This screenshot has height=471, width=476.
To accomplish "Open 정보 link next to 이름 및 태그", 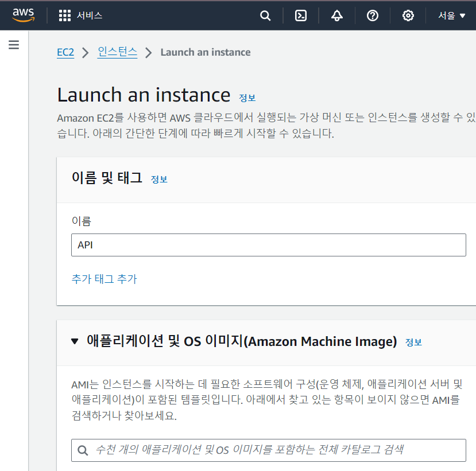I will 159,179.
